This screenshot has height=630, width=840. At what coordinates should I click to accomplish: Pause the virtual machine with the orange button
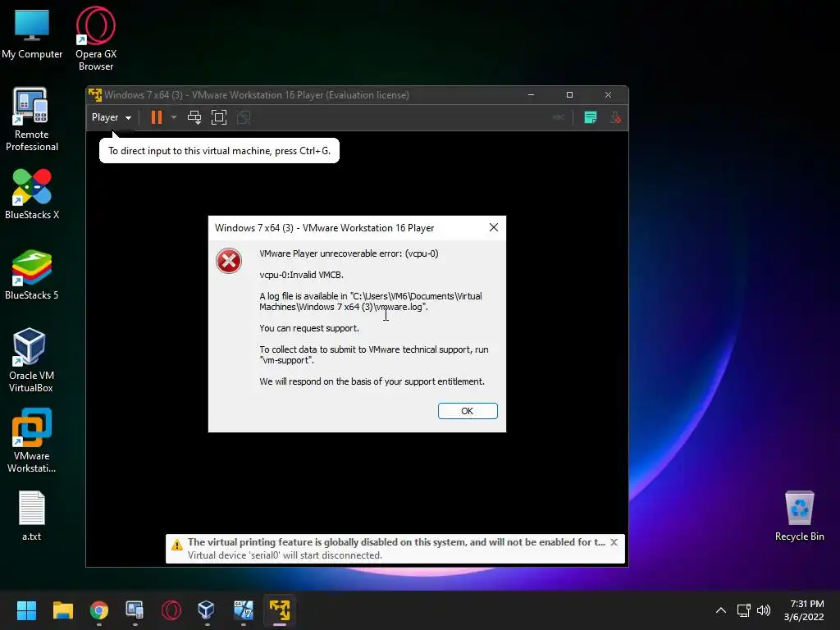157,117
